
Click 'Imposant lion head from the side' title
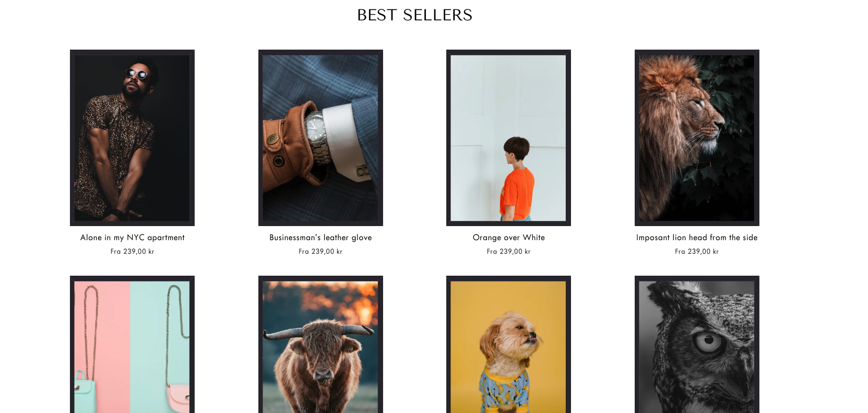(x=697, y=238)
